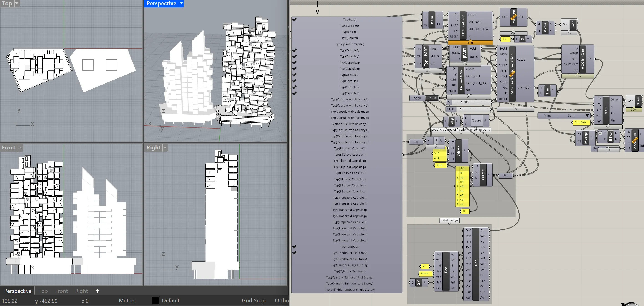This screenshot has width=644, height=306.
Task: Switch to the Perspective viewport tab
Action: (x=18, y=291)
